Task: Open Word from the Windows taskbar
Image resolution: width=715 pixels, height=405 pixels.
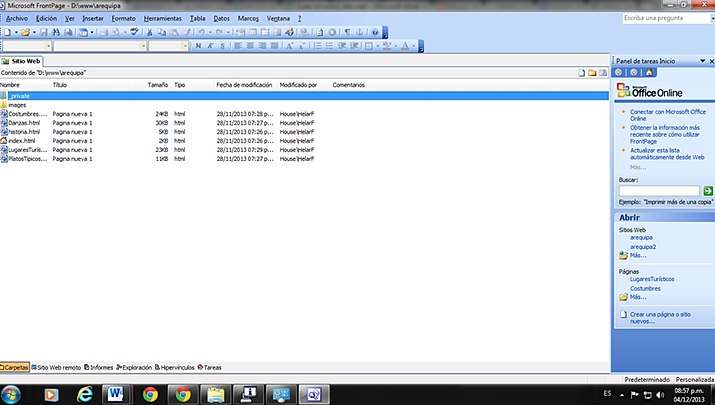Action: pyautogui.click(x=116, y=394)
